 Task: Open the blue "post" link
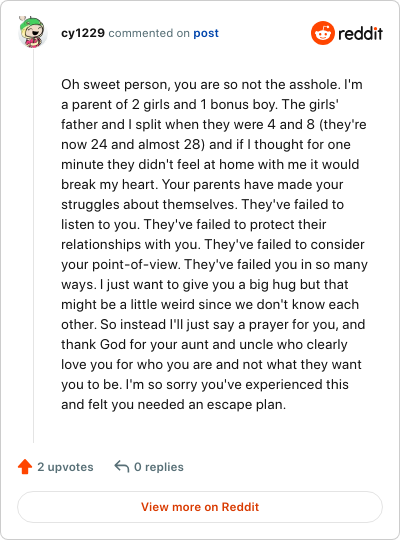click(x=206, y=33)
